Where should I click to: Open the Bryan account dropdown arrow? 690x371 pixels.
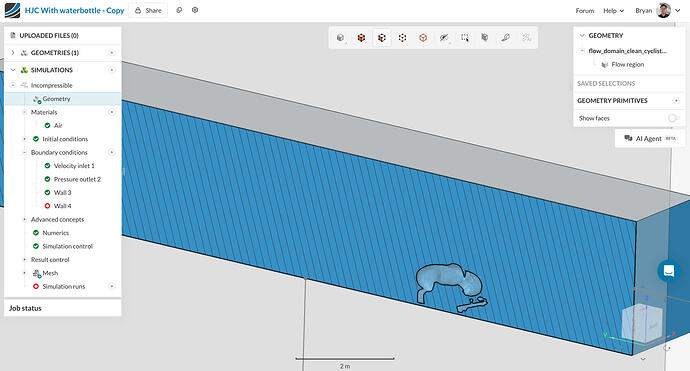(678, 11)
